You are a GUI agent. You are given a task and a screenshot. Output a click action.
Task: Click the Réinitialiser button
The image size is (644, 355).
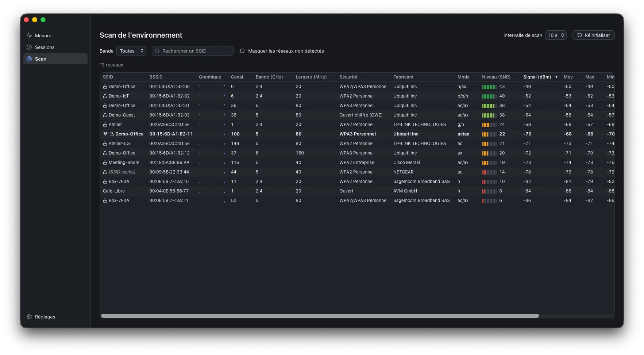click(594, 35)
